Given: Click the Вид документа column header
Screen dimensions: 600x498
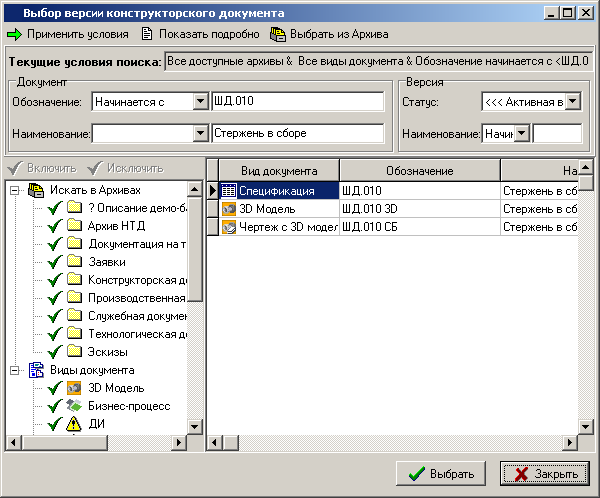Looking at the screenshot, I should pyautogui.click(x=279, y=171).
